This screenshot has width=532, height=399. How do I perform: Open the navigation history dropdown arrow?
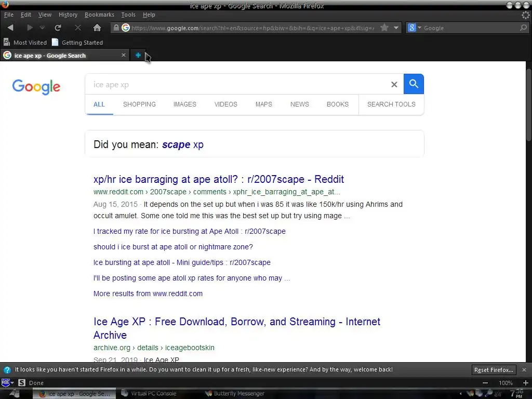point(42,28)
